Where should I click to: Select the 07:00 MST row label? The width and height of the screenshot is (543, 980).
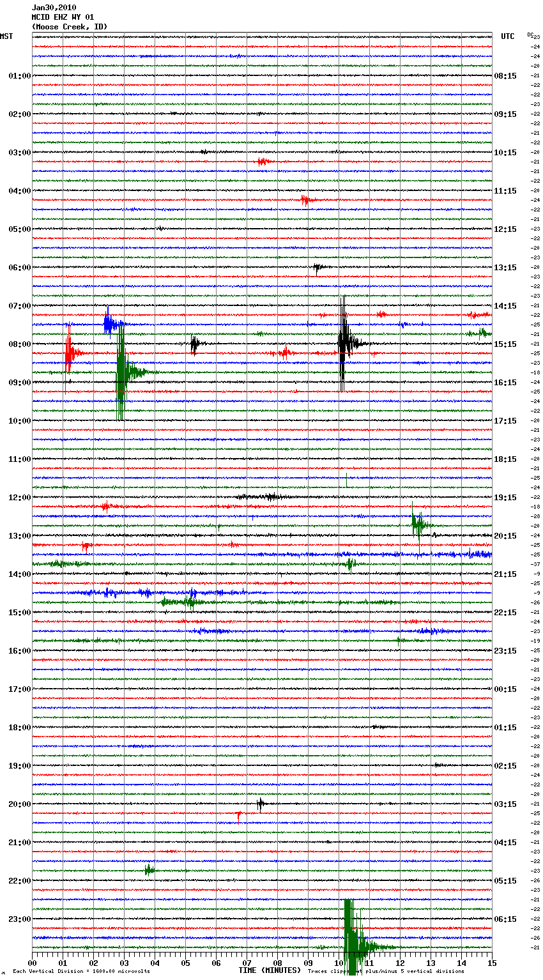pos(19,306)
